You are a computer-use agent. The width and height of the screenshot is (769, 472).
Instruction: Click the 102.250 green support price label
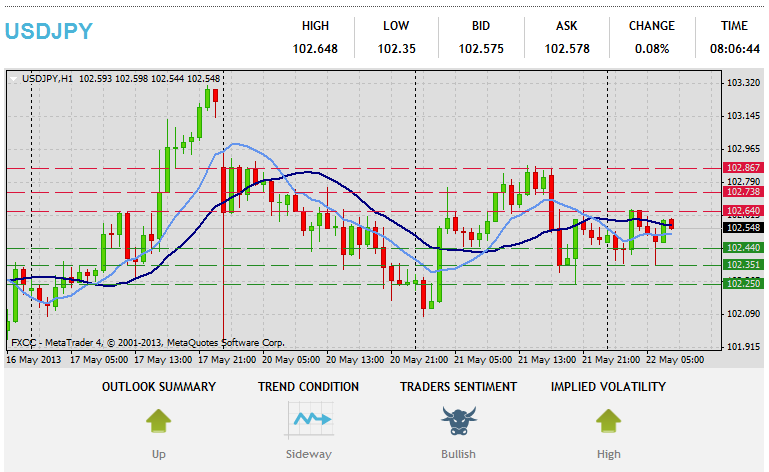[x=743, y=284]
